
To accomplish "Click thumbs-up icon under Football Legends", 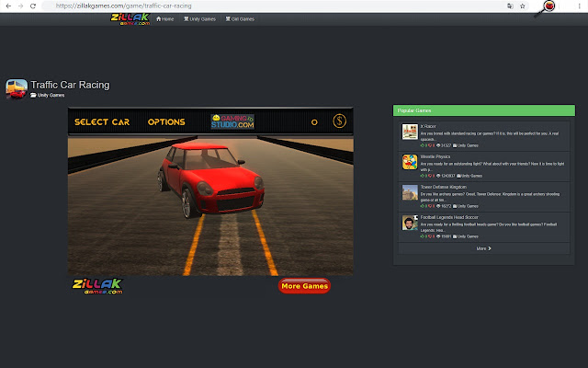I will pos(423,236).
